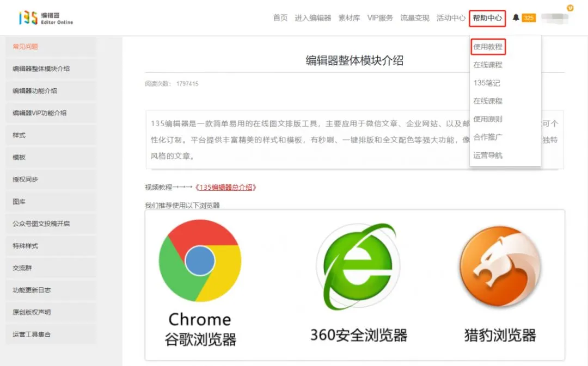Open the 图库 sidebar item

50,201
